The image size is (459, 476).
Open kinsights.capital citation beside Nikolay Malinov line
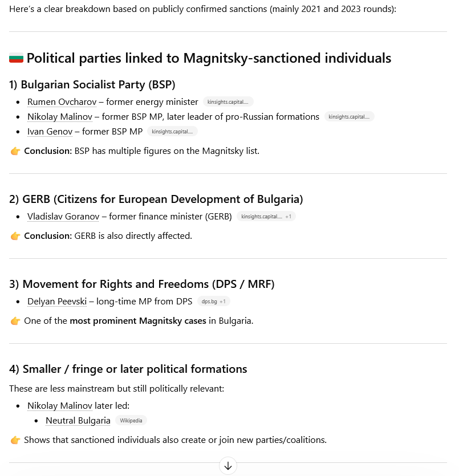click(349, 117)
